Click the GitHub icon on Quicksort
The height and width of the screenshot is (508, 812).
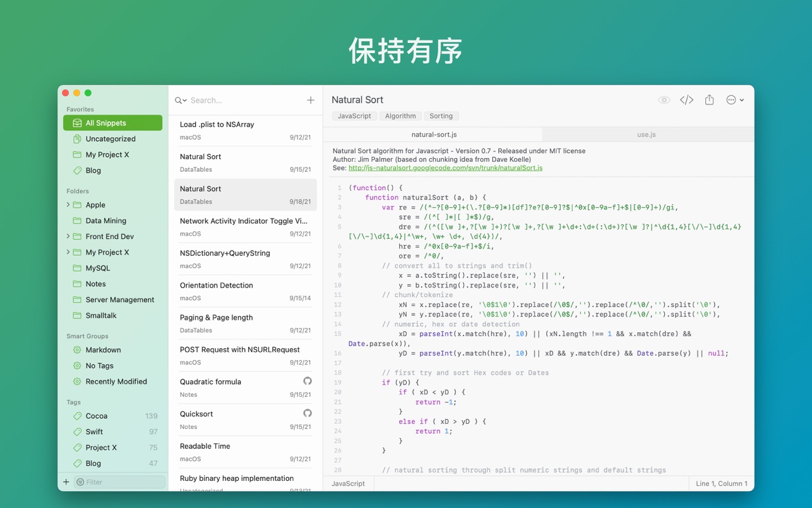307,413
